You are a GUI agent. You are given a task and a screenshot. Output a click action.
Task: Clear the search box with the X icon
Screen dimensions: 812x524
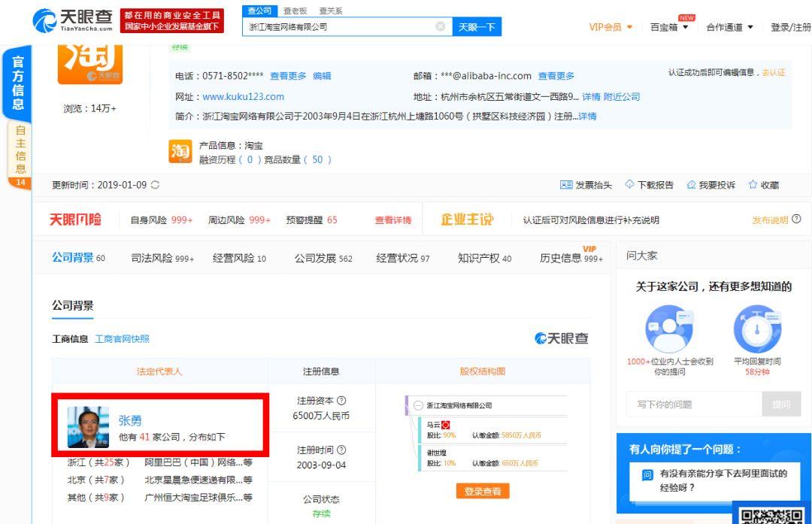pyautogui.click(x=440, y=26)
